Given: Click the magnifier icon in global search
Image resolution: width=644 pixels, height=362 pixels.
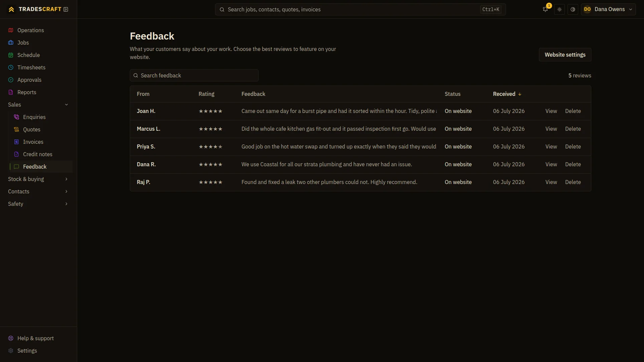Looking at the screenshot, I should coord(222,9).
